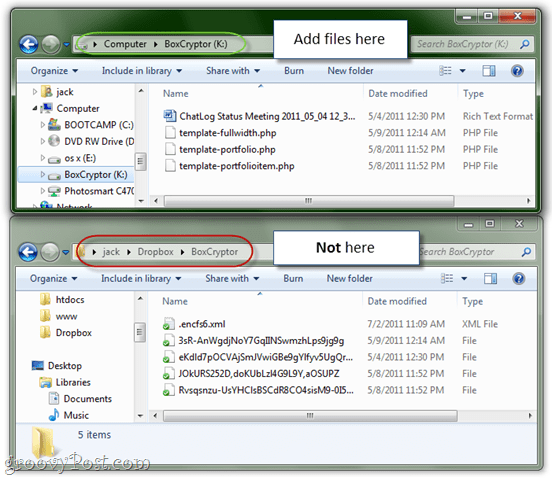Sort by Date modified in upper window
This screenshot has width=552, height=480.
(398, 94)
